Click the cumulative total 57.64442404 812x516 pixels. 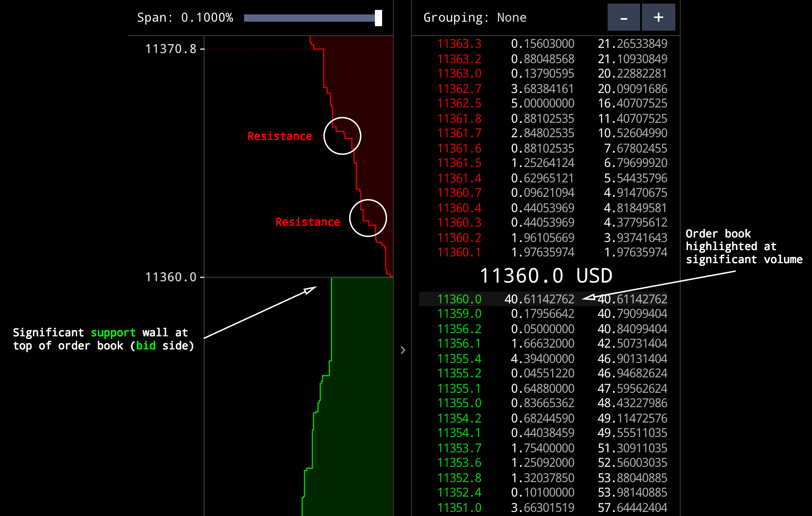(x=632, y=507)
